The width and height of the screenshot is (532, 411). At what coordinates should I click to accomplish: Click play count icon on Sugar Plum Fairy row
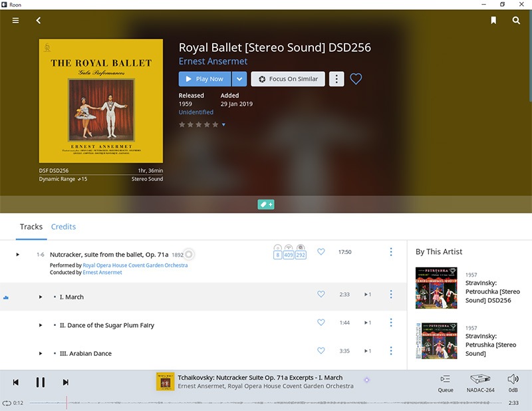pyautogui.click(x=368, y=323)
